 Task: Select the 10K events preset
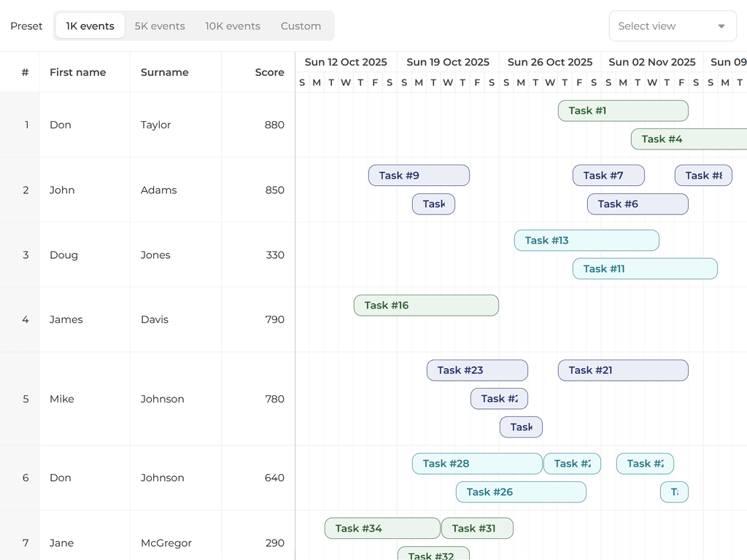click(x=232, y=26)
